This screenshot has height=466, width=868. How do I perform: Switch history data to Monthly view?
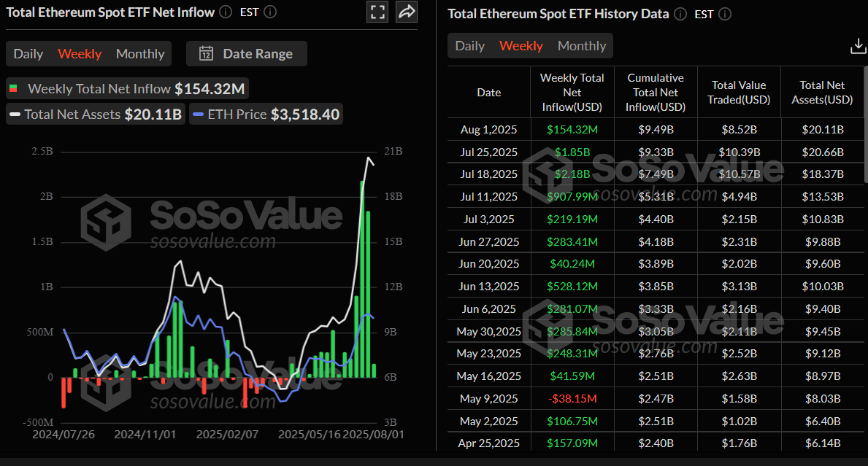582,45
